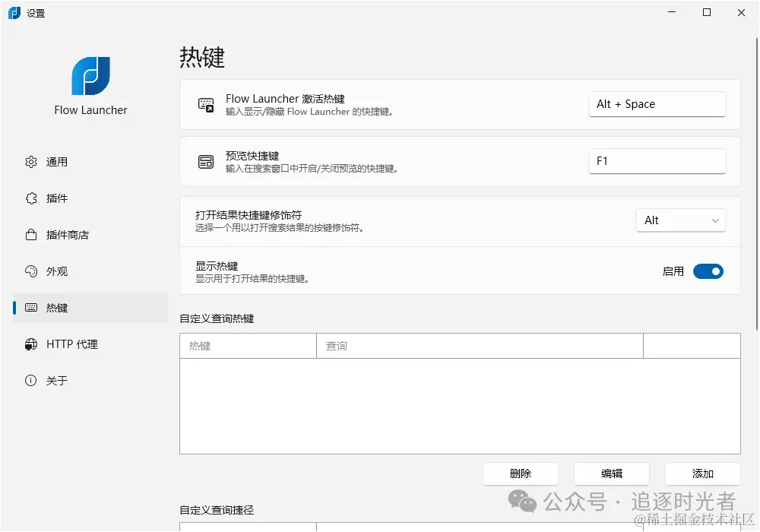Click the shopping bag icon for 插件商店

[x=31, y=235]
